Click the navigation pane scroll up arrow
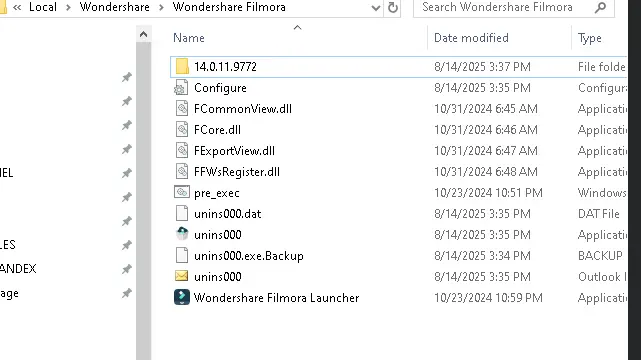The image size is (641, 360). [x=143, y=34]
